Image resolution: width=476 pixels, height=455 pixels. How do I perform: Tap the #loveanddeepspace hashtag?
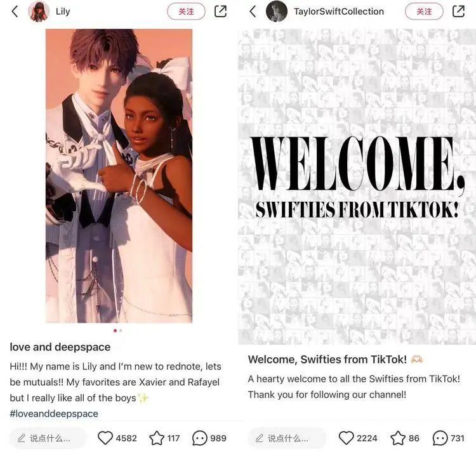click(54, 414)
